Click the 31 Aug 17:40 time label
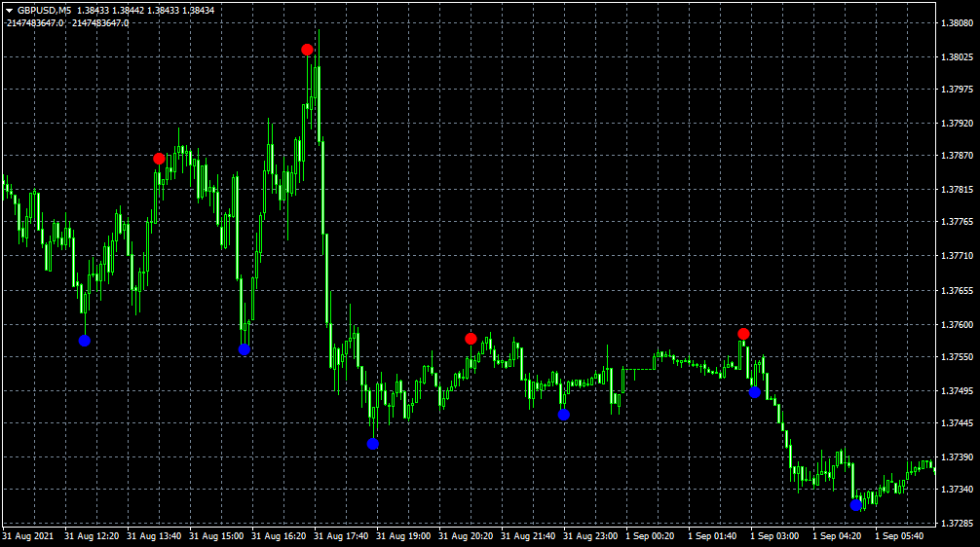The width and height of the screenshot is (980, 547). click(x=341, y=535)
